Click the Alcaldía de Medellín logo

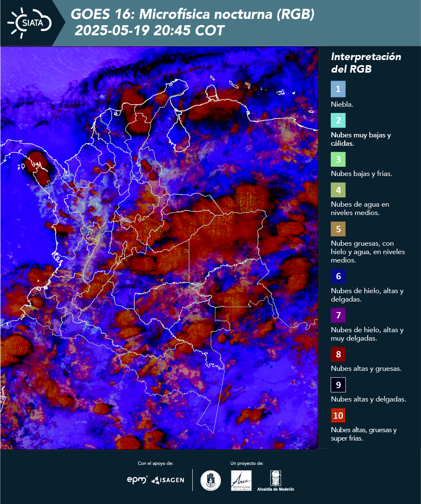coord(276,480)
